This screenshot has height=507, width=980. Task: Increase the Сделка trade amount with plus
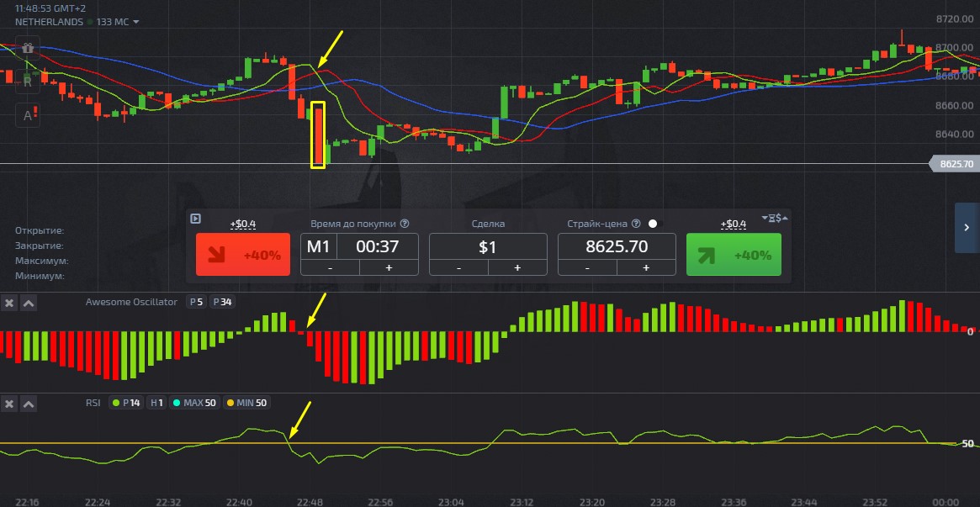[x=516, y=267]
